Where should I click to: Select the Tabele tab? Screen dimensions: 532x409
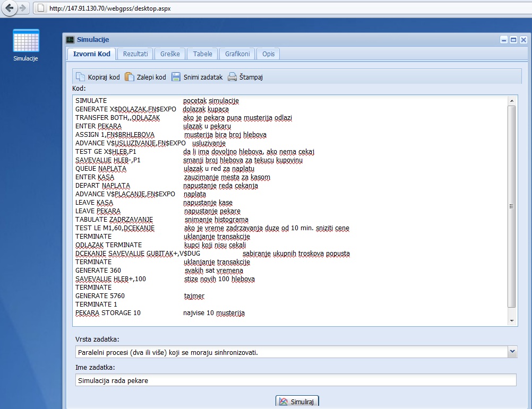[202, 53]
